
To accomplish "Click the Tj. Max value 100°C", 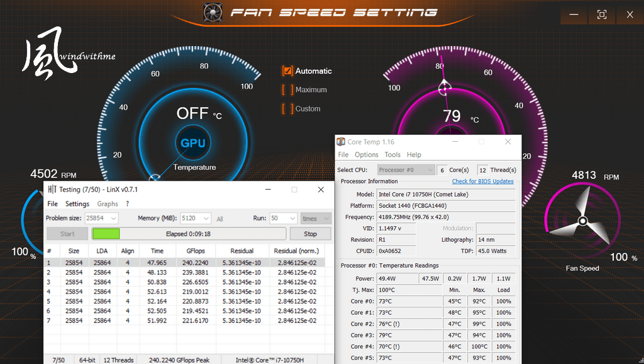I will click(x=410, y=290).
